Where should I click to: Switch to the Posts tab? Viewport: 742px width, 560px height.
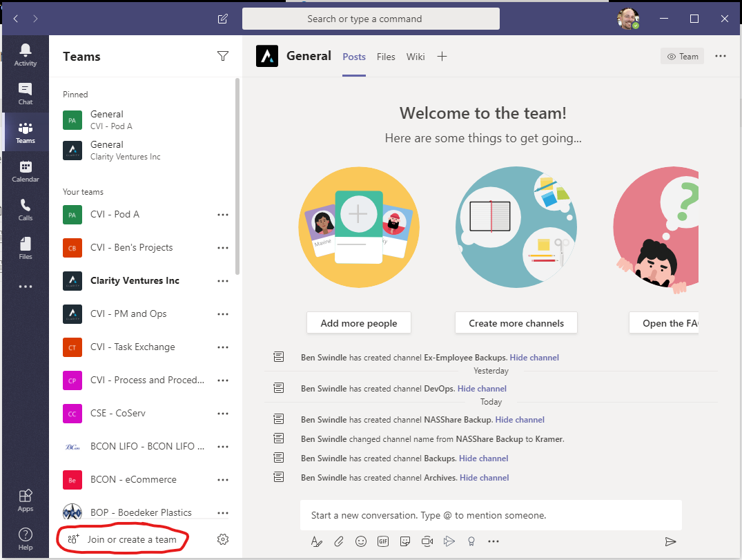pyautogui.click(x=354, y=57)
